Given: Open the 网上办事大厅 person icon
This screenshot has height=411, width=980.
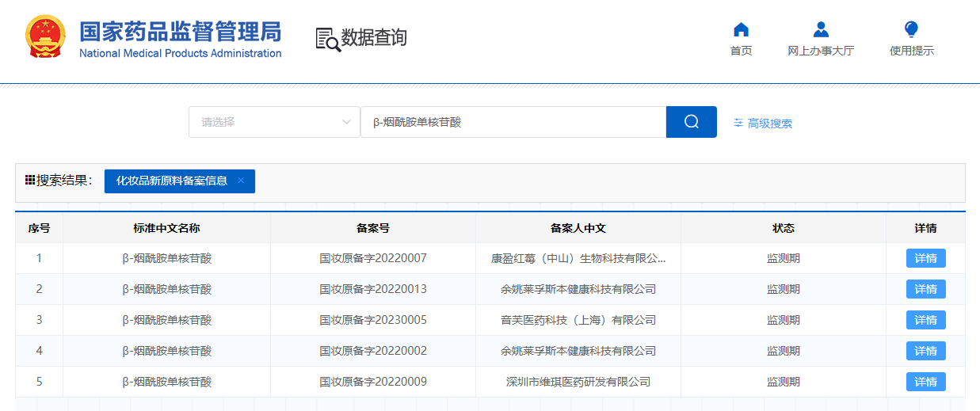Looking at the screenshot, I should tap(821, 30).
